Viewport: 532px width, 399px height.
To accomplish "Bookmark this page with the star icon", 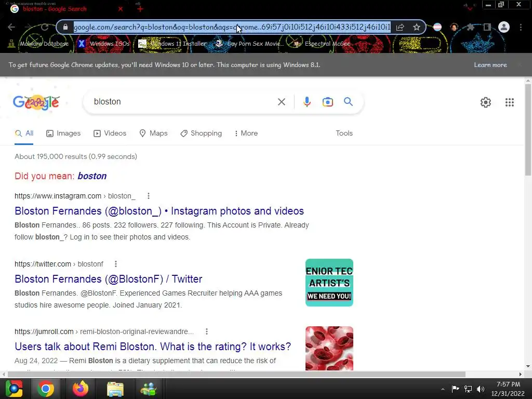I will pos(417,27).
